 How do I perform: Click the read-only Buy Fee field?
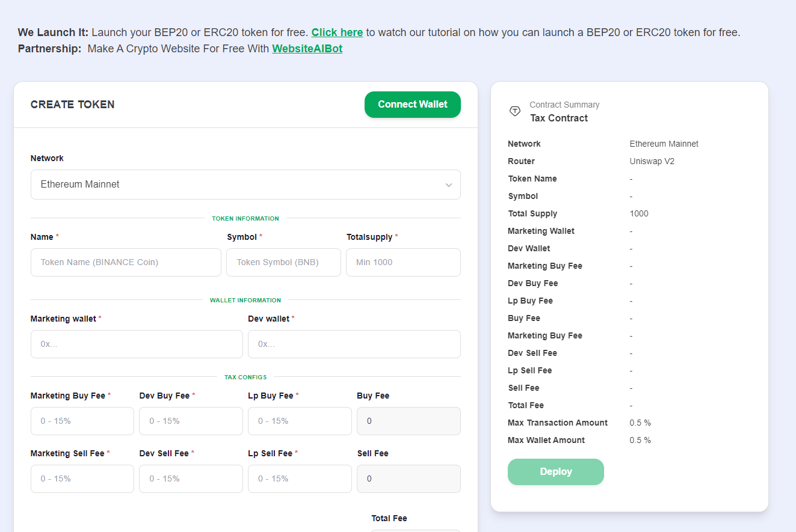409,421
